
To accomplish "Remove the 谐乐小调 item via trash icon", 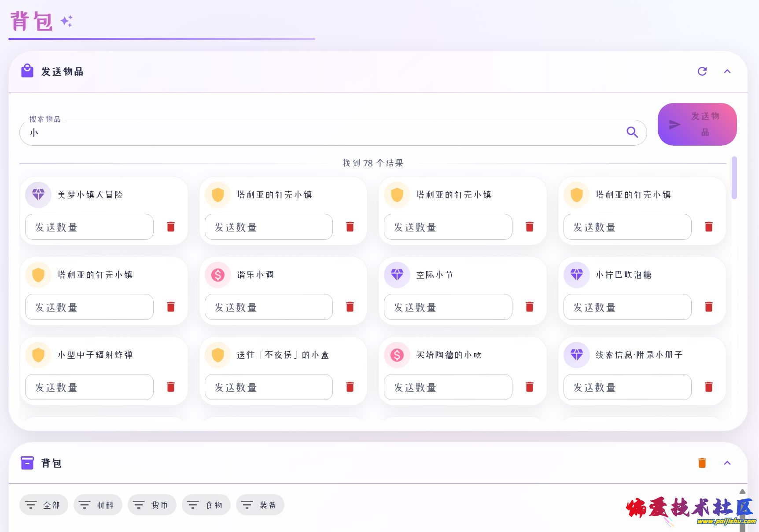I will [350, 307].
